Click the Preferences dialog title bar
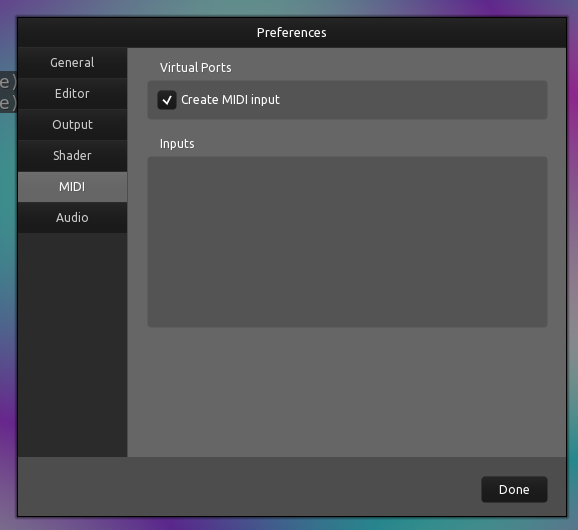Image resolution: width=578 pixels, height=530 pixels. point(292,32)
